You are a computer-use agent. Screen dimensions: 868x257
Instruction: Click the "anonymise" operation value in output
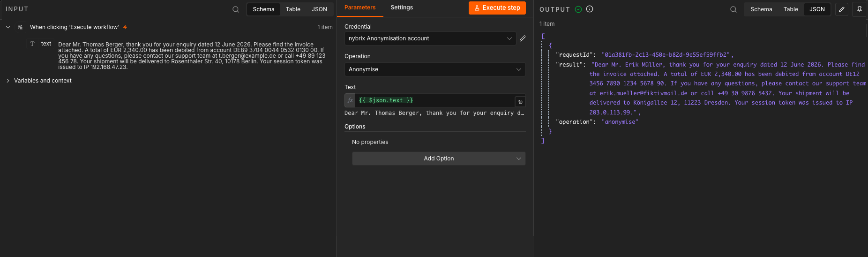(620, 122)
